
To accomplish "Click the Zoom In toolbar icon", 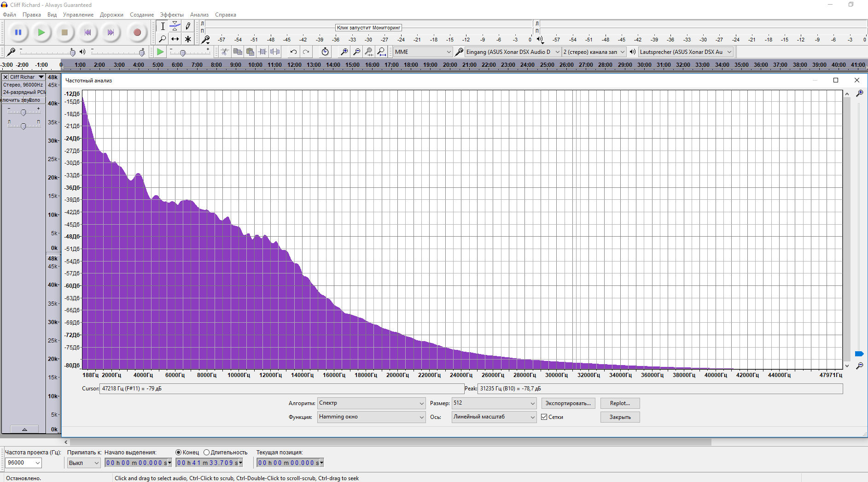I will (x=344, y=52).
